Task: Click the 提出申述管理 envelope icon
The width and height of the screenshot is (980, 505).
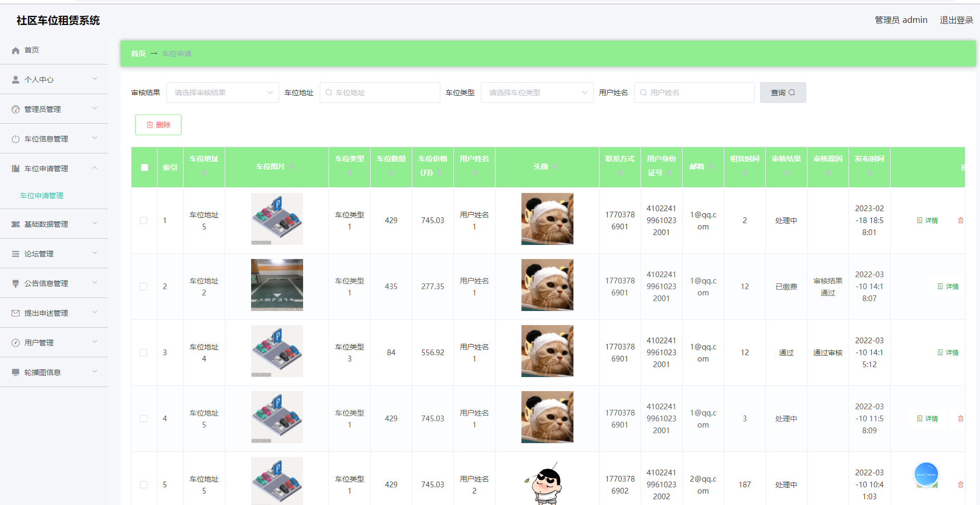Action: 15,313
